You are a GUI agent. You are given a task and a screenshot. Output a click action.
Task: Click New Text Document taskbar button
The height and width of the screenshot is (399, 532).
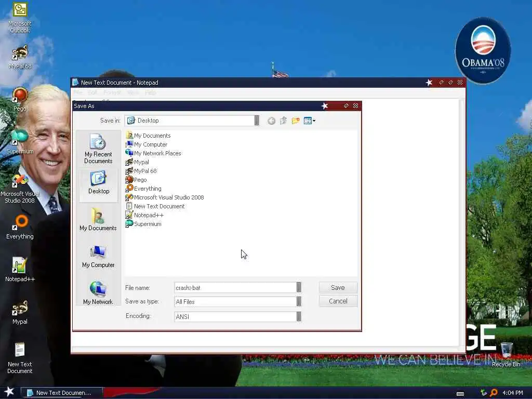61,393
